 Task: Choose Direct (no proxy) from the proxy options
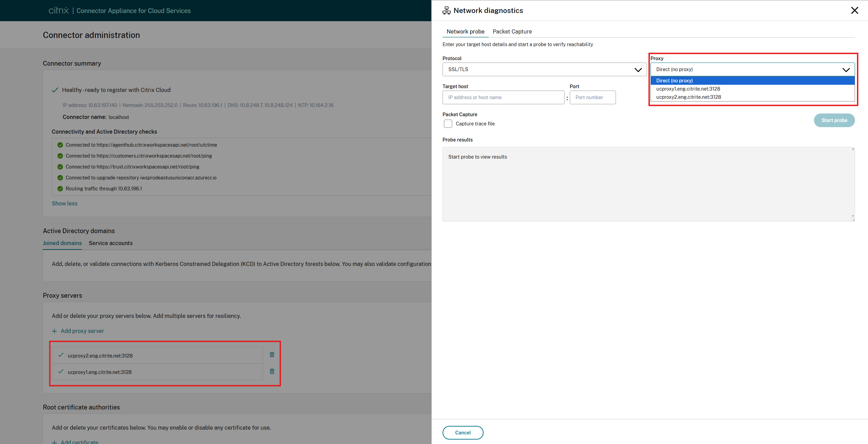tap(674, 80)
